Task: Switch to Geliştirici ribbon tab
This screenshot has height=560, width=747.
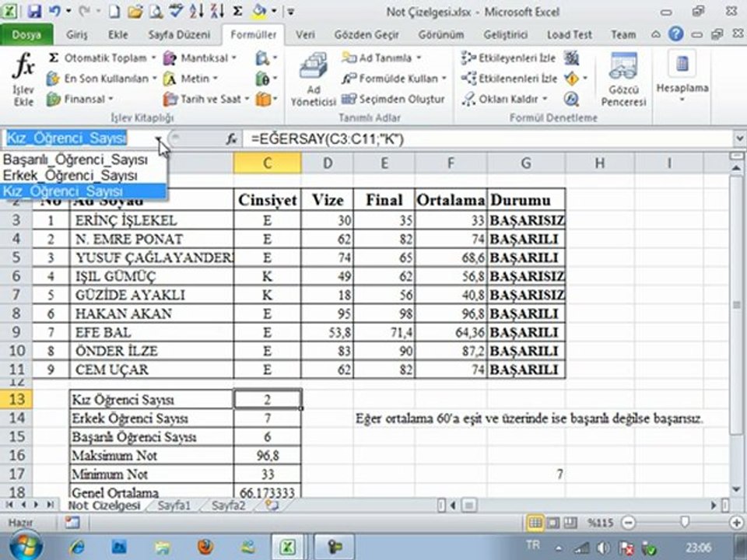Action: point(506,35)
